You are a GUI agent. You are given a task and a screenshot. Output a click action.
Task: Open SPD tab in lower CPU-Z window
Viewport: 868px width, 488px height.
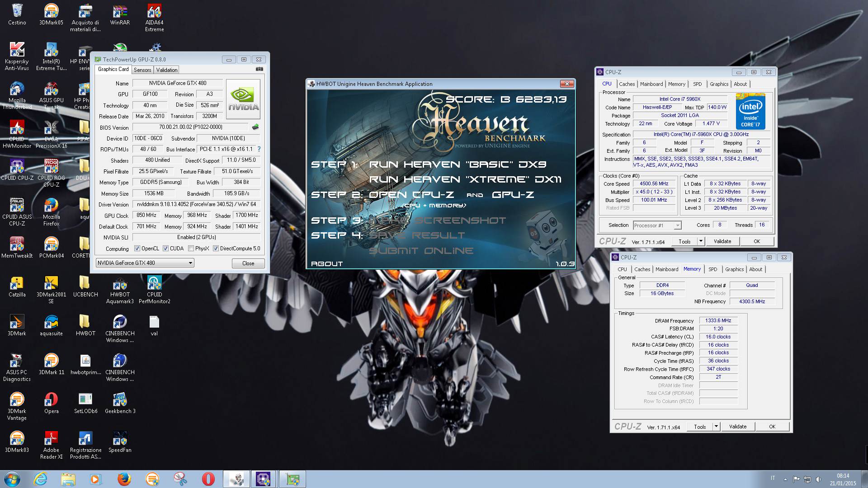713,269
